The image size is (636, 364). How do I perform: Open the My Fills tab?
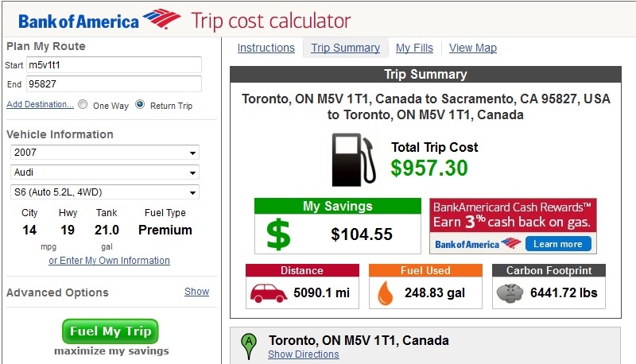(414, 48)
